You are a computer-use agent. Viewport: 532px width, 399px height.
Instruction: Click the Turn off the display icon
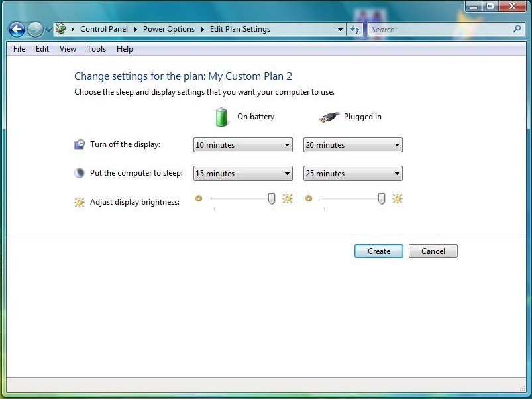click(x=80, y=144)
